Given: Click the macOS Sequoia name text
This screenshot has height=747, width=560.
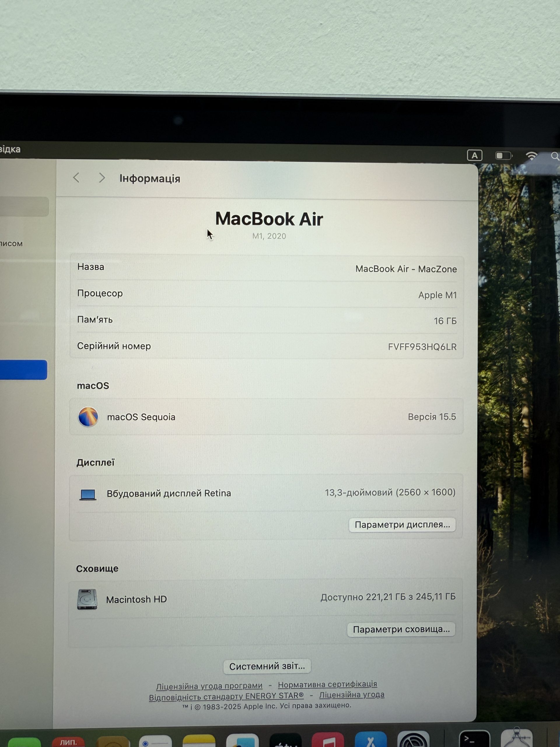Looking at the screenshot, I should pos(141,417).
